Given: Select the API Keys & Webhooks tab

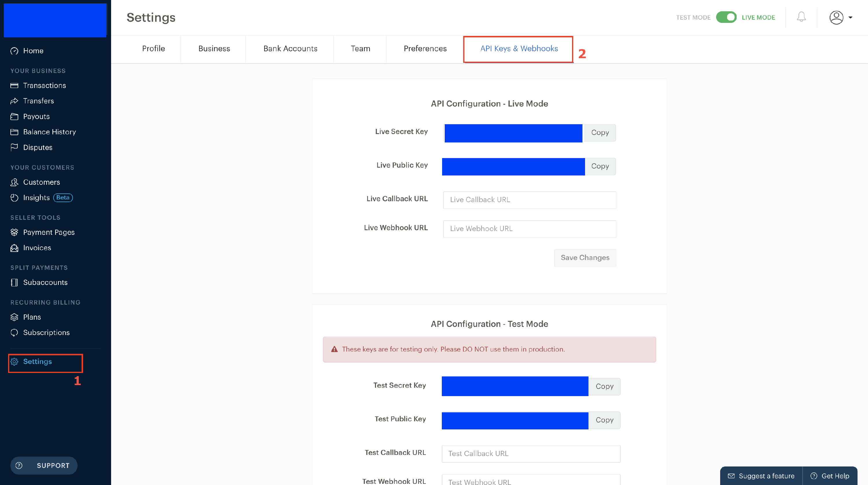Looking at the screenshot, I should (x=519, y=49).
